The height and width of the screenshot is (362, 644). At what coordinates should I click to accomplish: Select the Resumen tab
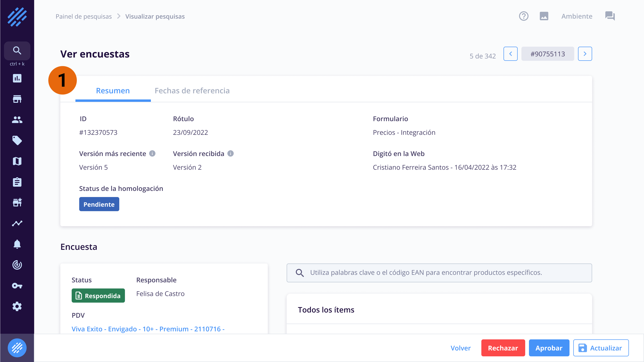pyautogui.click(x=113, y=90)
